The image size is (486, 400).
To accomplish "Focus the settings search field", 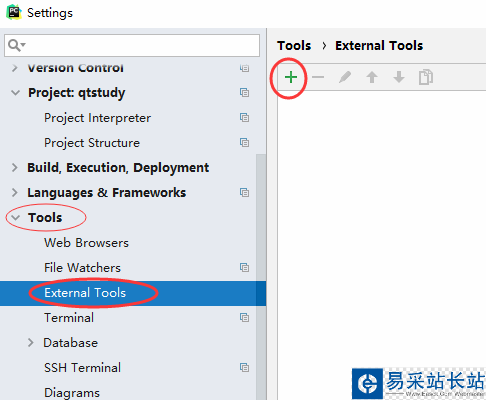I will 132,45.
